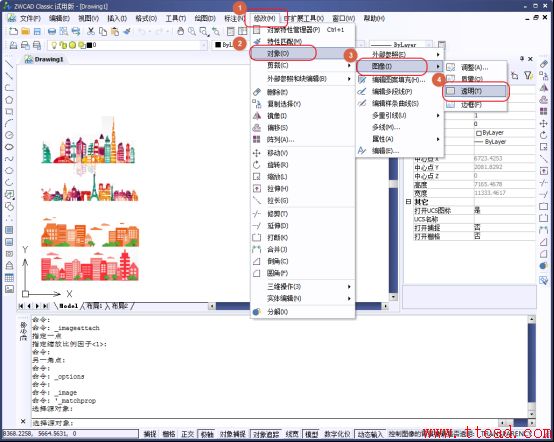Select the Polygon tool in left toolbar
The width and height of the screenshot is (554, 442).
click(9, 100)
